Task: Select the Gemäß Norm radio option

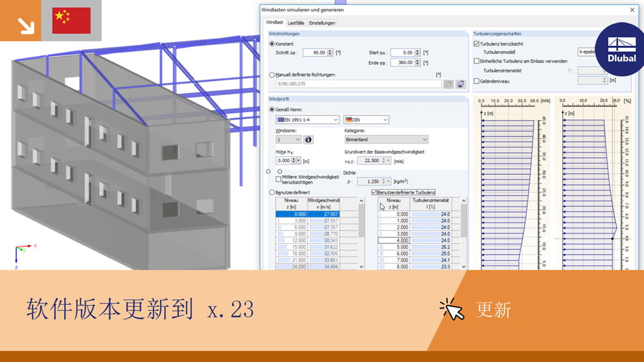Action: click(x=272, y=109)
